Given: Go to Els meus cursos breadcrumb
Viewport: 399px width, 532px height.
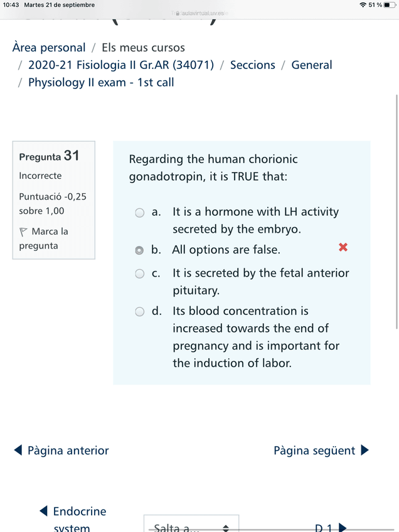Looking at the screenshot, I should (x=143, y=48).
